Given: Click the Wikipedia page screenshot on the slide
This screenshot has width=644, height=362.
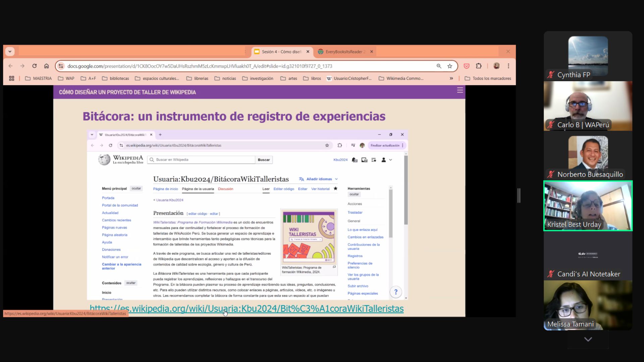Looking at the screenshot, I should tap(248, 215).
